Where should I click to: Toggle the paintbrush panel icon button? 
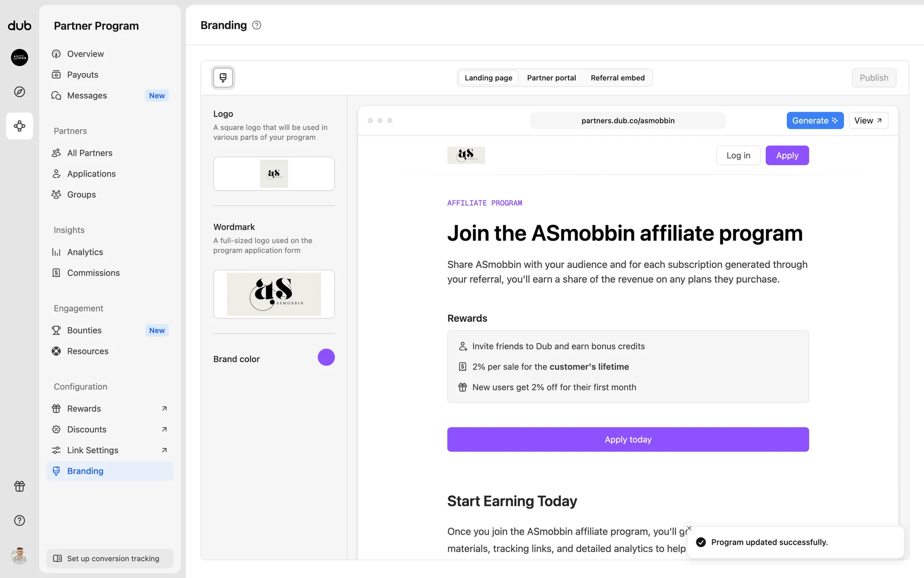(x=223, y=78)
